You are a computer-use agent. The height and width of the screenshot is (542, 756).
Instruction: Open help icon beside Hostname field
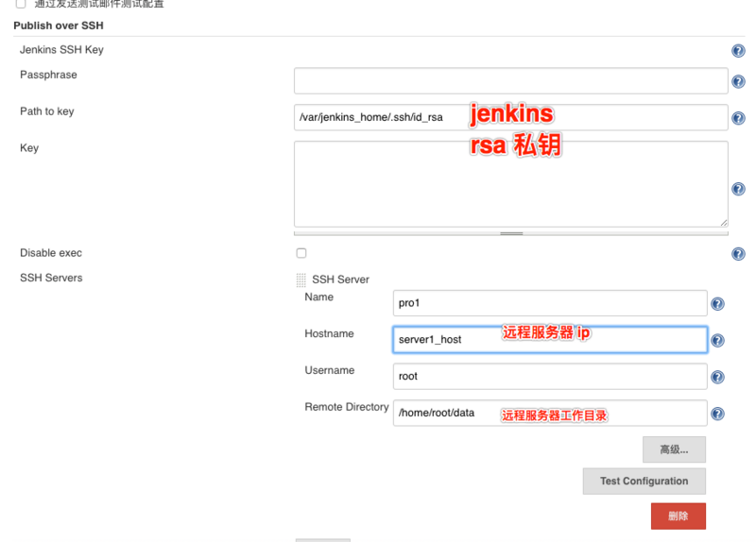[x=717, y=341]
